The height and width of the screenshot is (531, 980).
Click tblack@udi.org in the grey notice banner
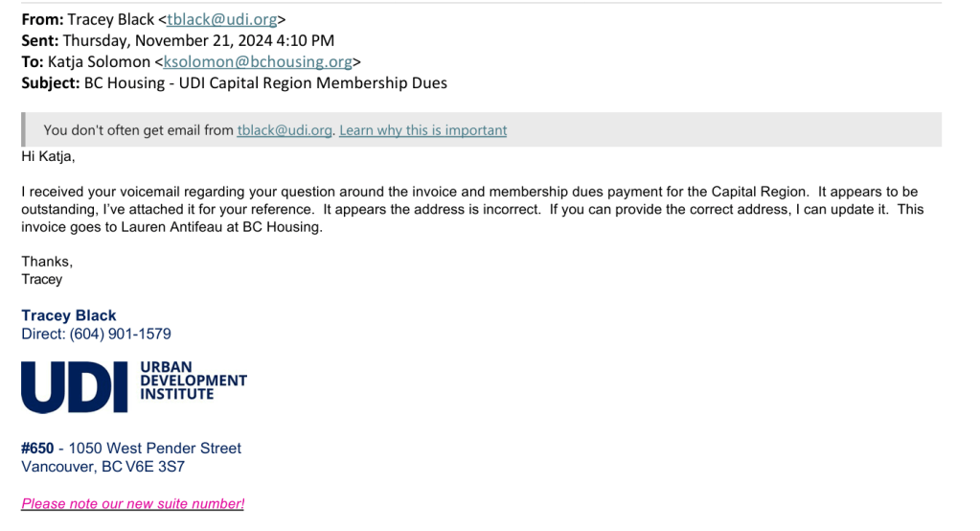pos(285,130)
